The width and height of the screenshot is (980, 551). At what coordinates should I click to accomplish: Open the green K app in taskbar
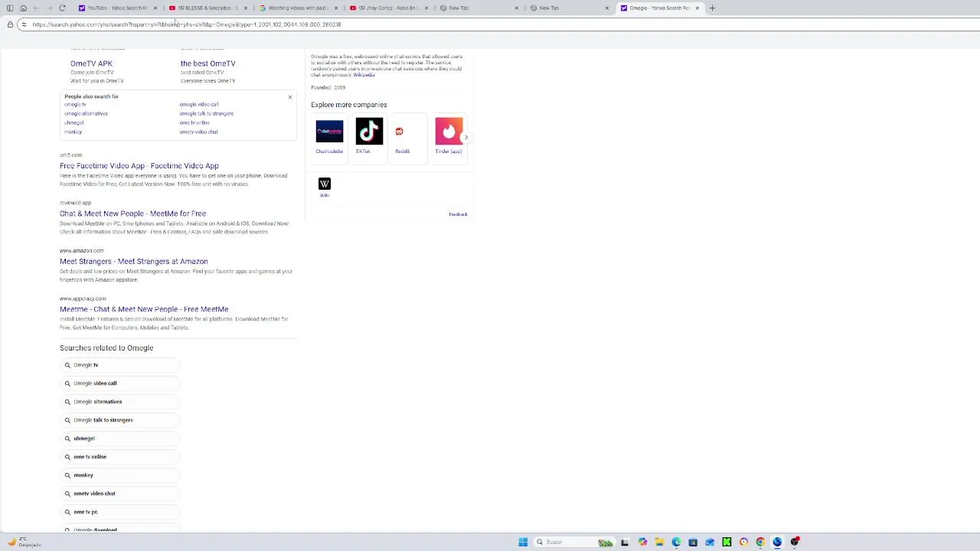727,542
